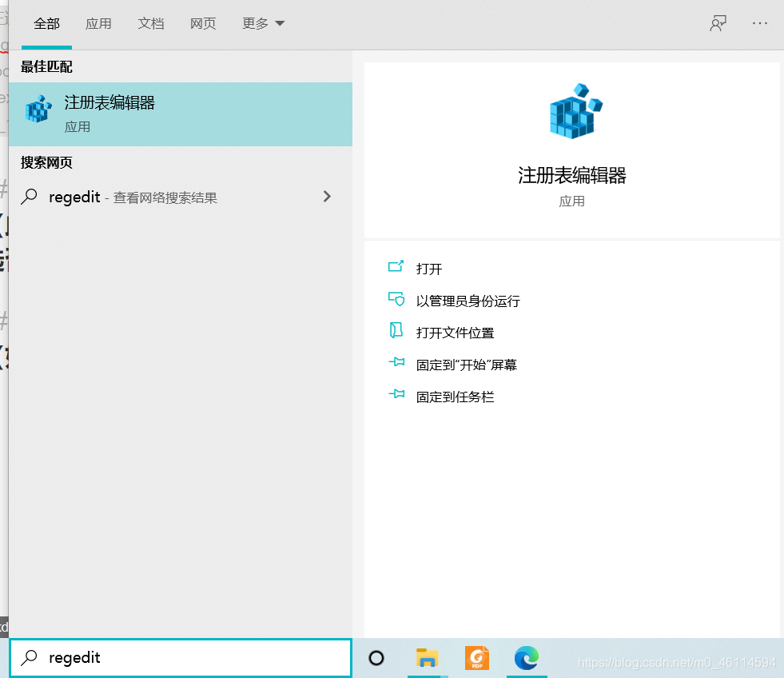Switch to the 应用 tab

tap(98, 23)
